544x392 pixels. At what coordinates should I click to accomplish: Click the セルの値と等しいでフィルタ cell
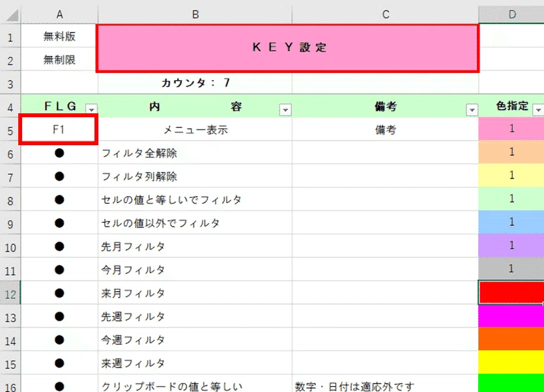(195, 200)
